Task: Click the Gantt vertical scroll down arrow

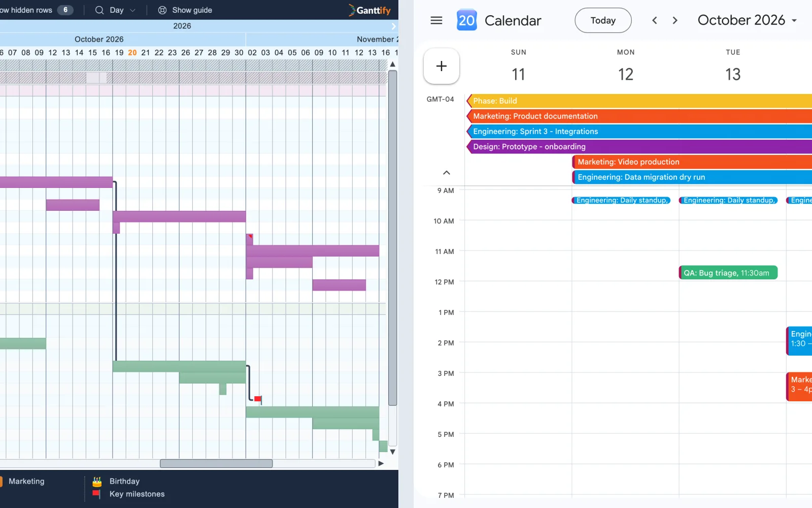Action: (392, 452)
